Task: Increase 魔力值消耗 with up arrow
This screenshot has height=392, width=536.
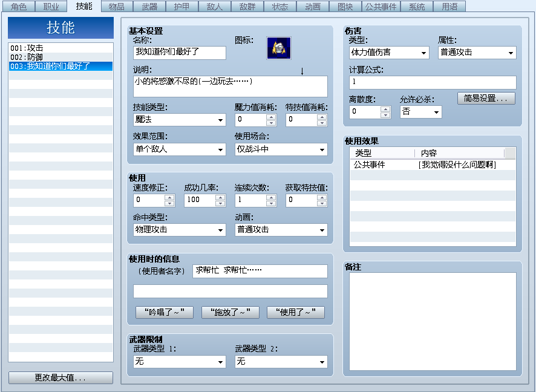Action: tap(271, 117)
